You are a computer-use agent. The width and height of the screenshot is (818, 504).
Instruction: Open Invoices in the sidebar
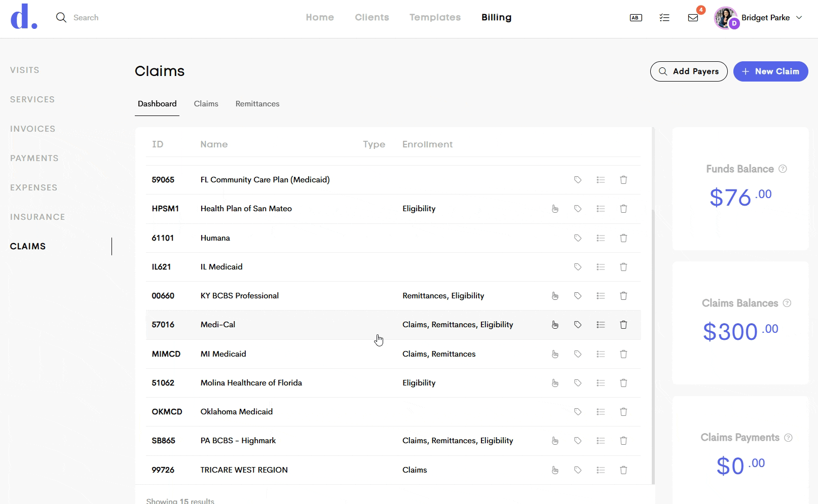pyautogui.click(x=33, y=129)
